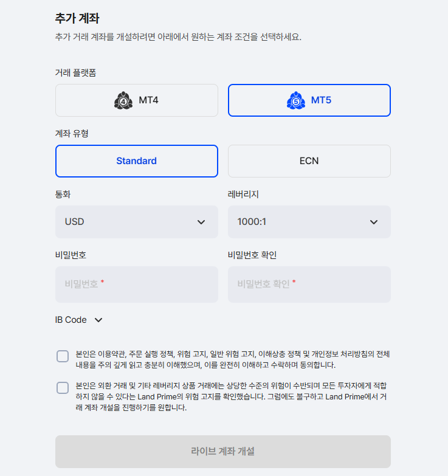The height and width of the screenshot is (476, 448).
Task: Click the chevron arrow in 1000:1 leverage field
Action: (x=374, y=222)
